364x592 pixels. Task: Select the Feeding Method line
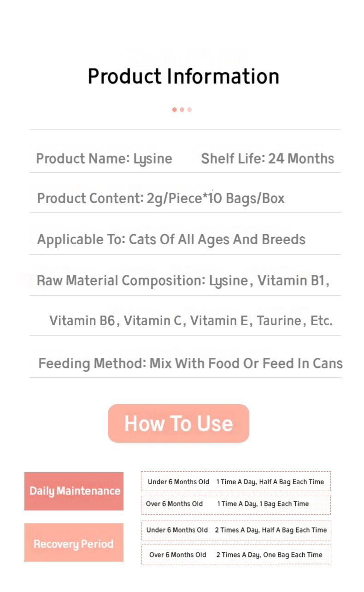click(190, 363)
